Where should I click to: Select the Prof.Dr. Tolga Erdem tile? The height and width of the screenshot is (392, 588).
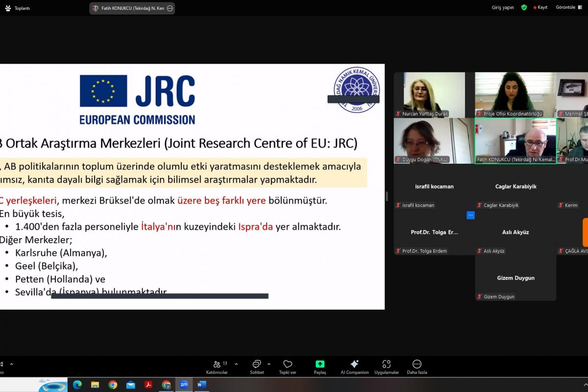point(434,232)
